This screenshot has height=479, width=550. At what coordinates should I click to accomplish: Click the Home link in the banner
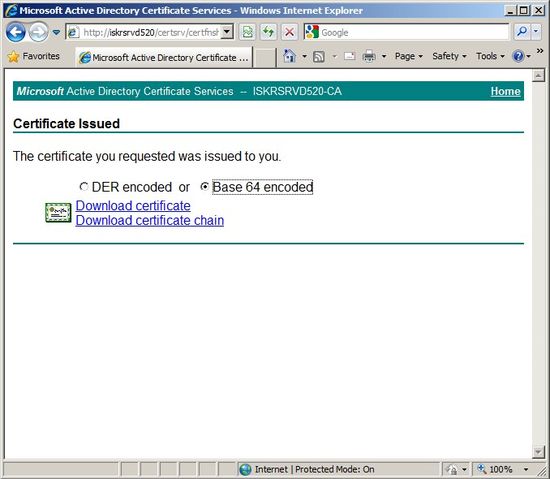505,91
